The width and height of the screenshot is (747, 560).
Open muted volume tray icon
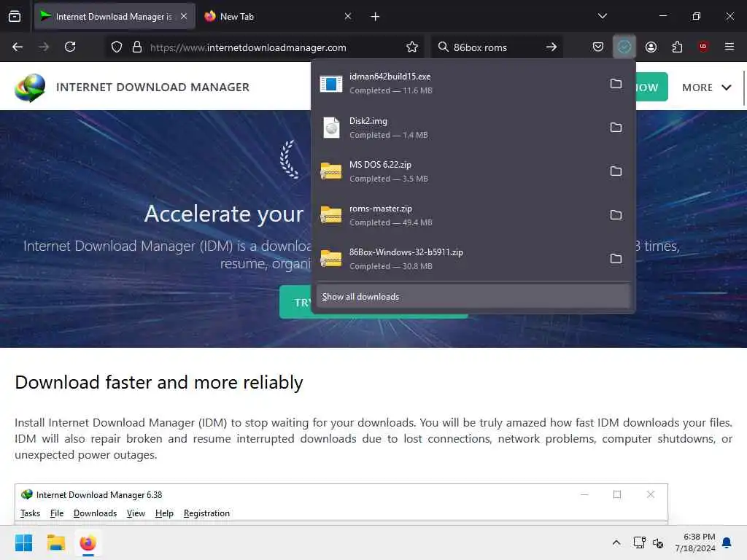coord(658,542)
